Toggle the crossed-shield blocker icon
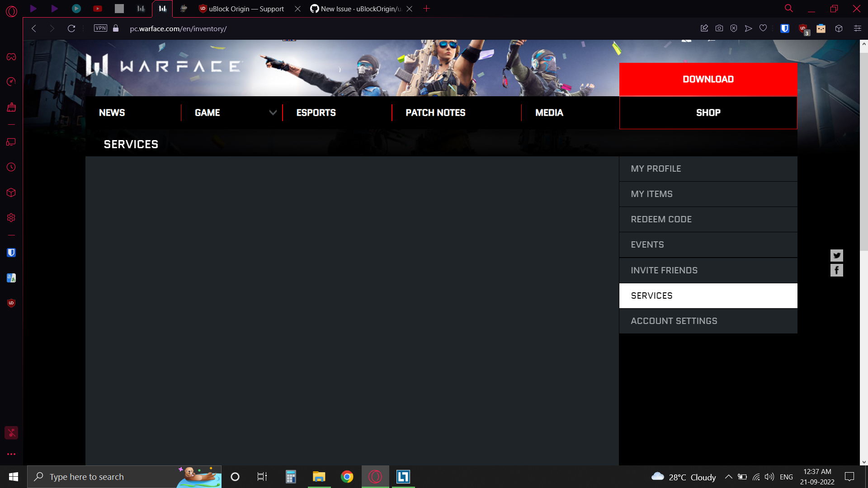Screen dimensions: 868x488 pos(733,28)
